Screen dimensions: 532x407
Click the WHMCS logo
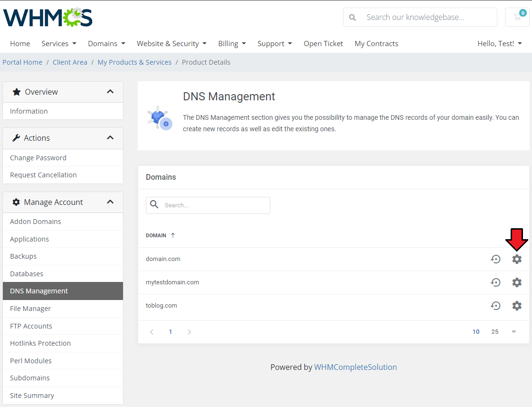point(48,17)
